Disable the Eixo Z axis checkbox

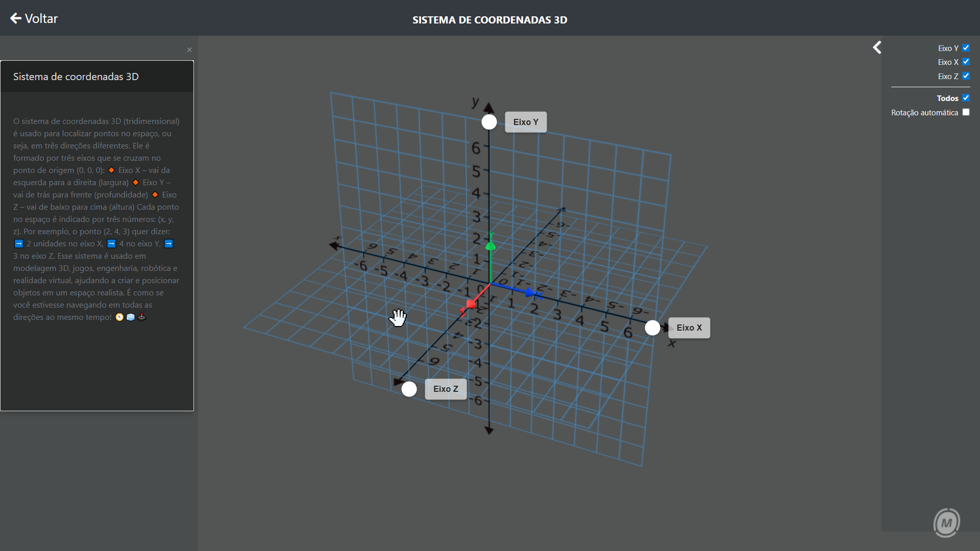(x=966, y=76)
